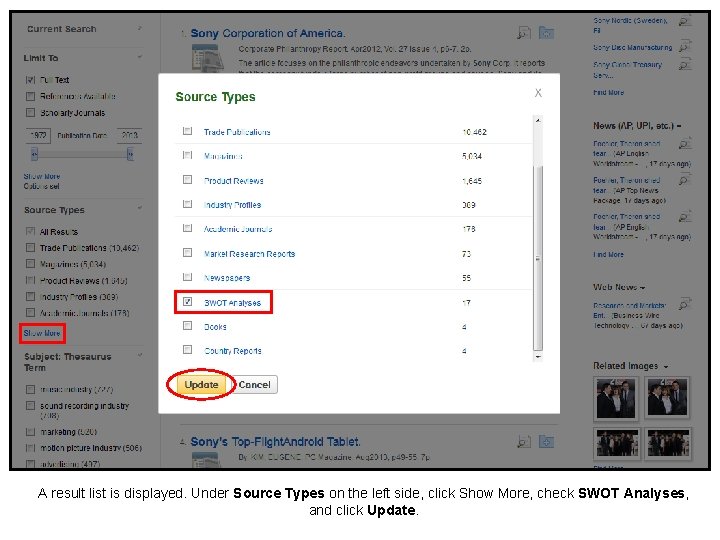Preview icon for Business Wire web news
The width and height of the screenshot is (720, 540).
click(x=685, y=304)
